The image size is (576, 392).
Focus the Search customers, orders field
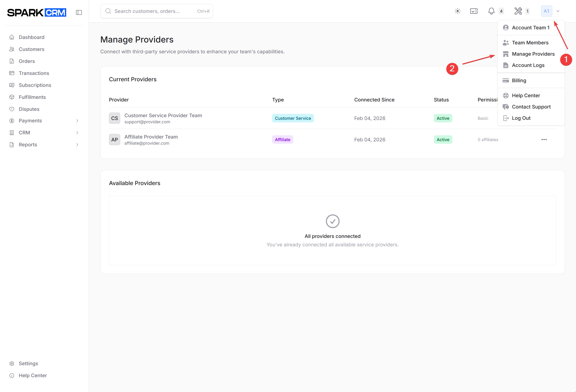157,11
